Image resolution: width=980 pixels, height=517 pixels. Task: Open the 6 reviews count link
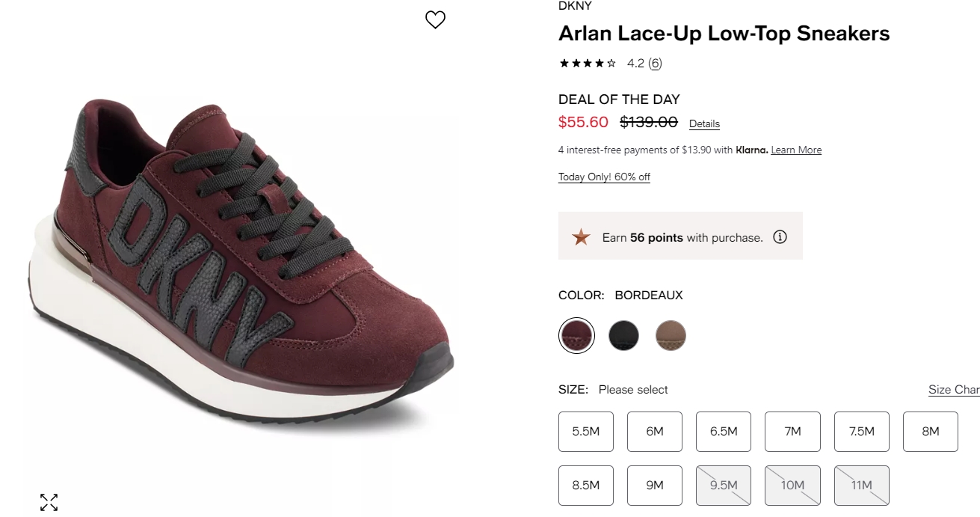(x=655, y=64)
